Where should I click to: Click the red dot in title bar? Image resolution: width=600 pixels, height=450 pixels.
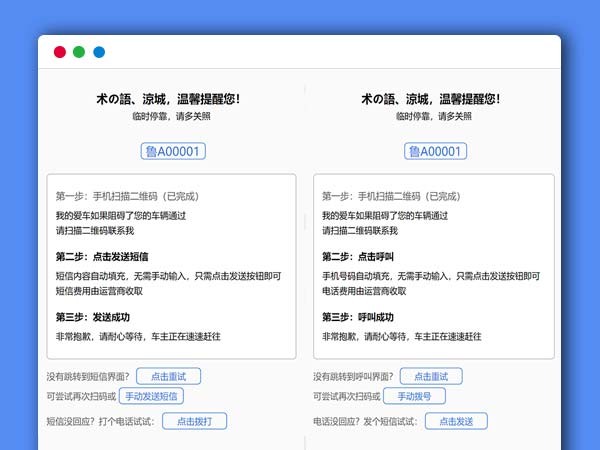click(x=60, y=52)
